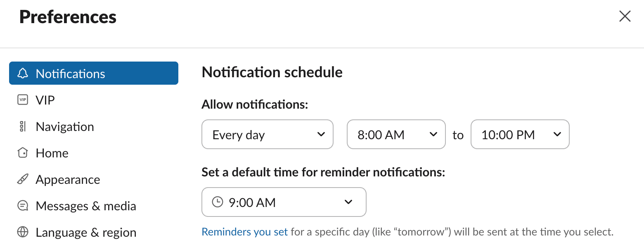Screen dimensions: 644x252
Task: Switch to Appearance preferences
Action: click(x=68, y=179)
